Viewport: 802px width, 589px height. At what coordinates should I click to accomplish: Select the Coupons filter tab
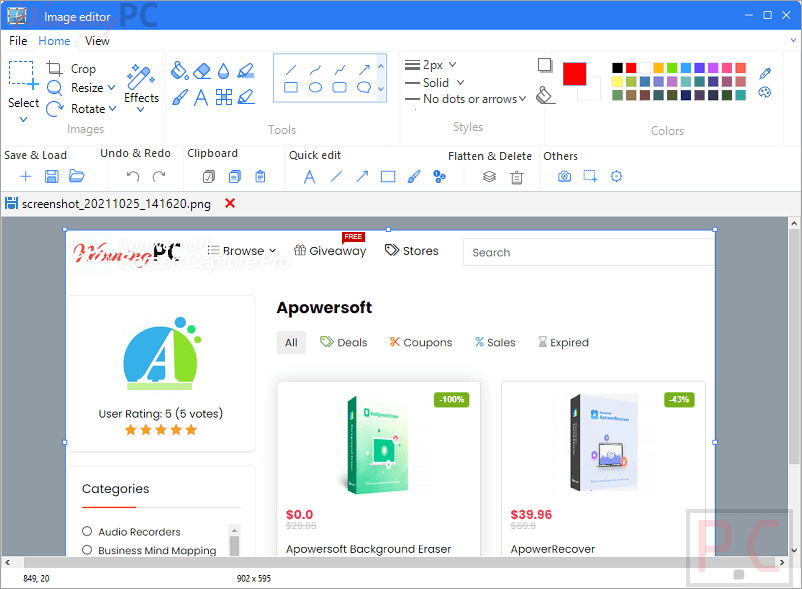coord(421,342)
